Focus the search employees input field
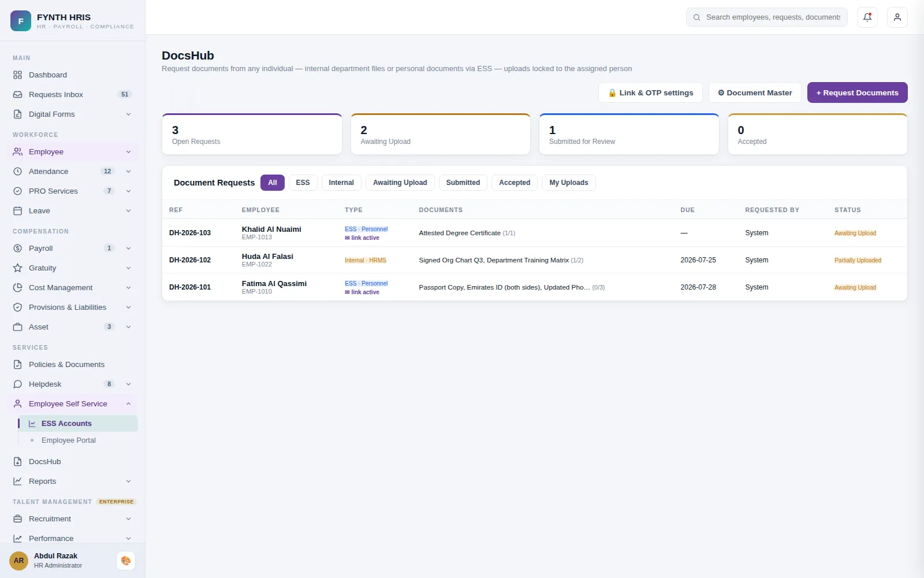The width and height of the screenshot is (924, 578). 767,17
